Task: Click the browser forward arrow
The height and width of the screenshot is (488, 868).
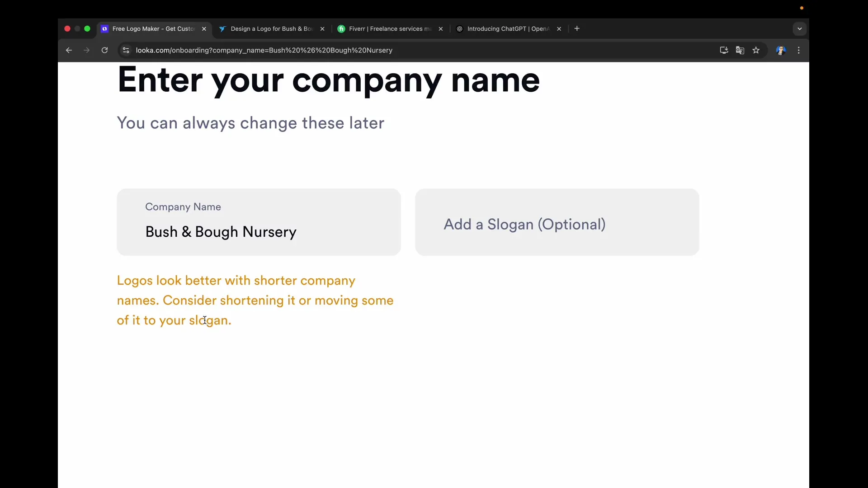Action: 86,50
